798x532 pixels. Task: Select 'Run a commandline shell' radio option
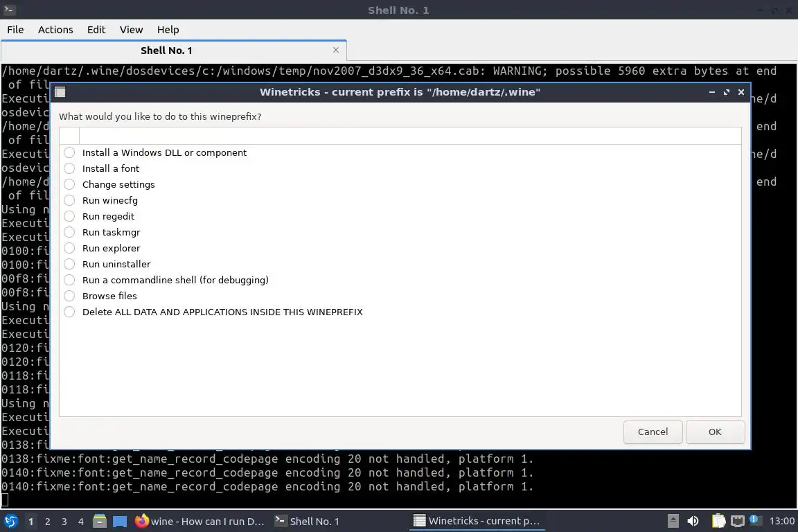[x=69, y=280]
